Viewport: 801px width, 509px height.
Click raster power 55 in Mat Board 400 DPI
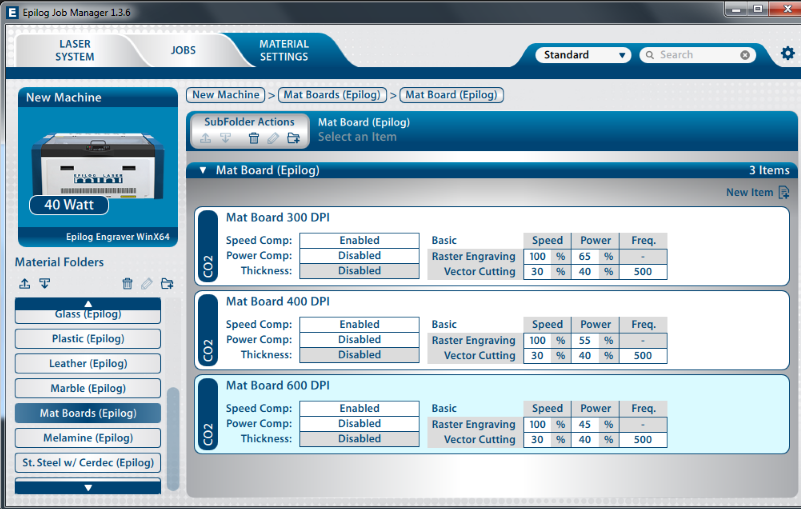[x=585, y=340]
